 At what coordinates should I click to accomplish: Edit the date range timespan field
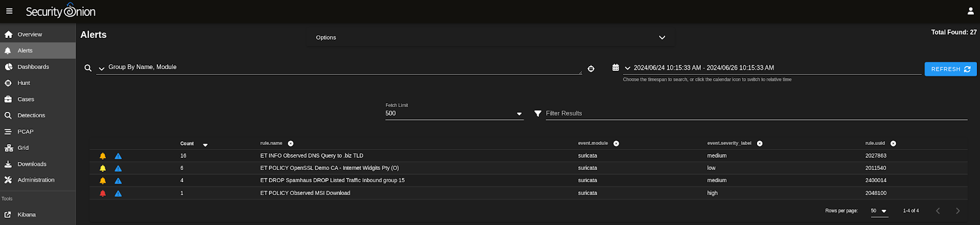click(x=777, y=68)
